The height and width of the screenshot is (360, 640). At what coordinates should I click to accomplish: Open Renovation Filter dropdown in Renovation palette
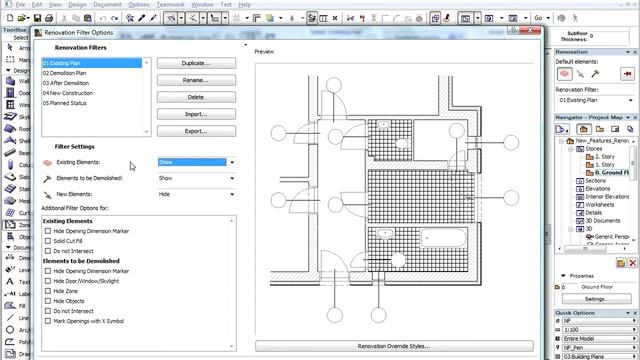click(595, 100)
